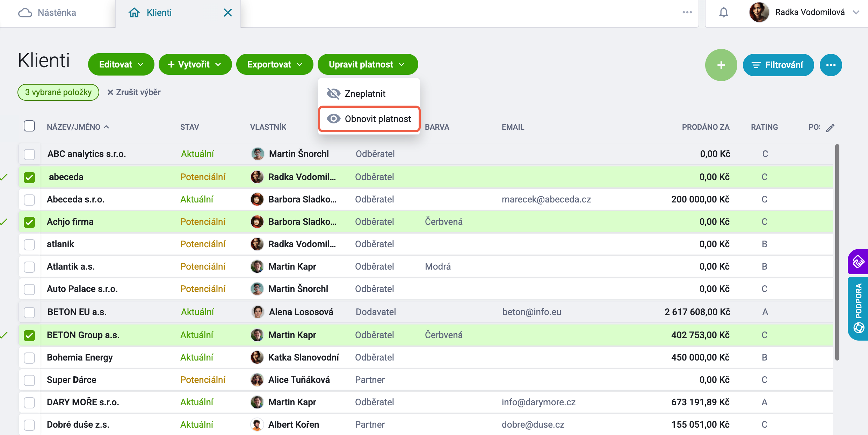Click the info@darymore.cz email
This screenshot has width=868, height=435.
click(x=538, y=402)
